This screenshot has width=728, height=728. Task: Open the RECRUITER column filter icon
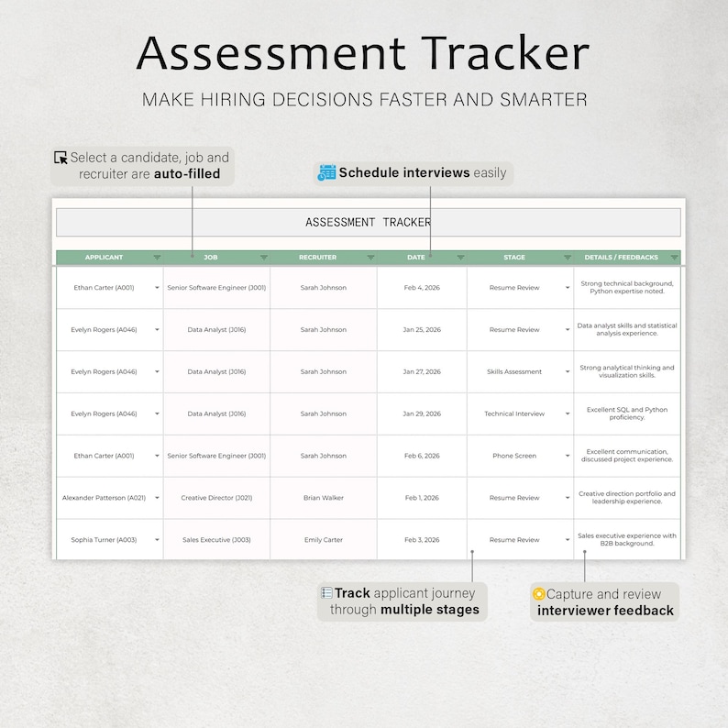click(370, 258)
